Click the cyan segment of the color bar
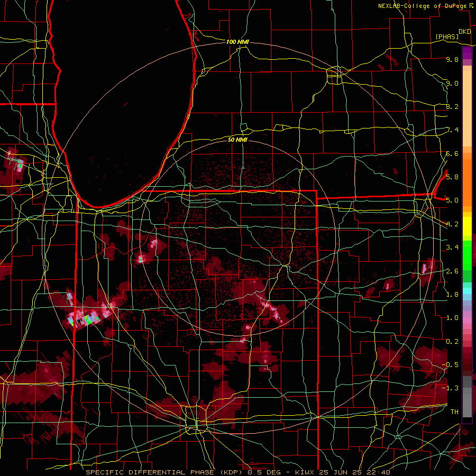This screenshot has height=476, width=476. point(467,291)
